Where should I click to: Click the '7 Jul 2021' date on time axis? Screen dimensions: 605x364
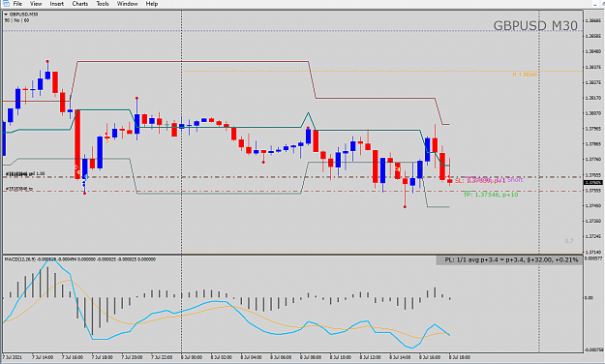pos(12,357)
